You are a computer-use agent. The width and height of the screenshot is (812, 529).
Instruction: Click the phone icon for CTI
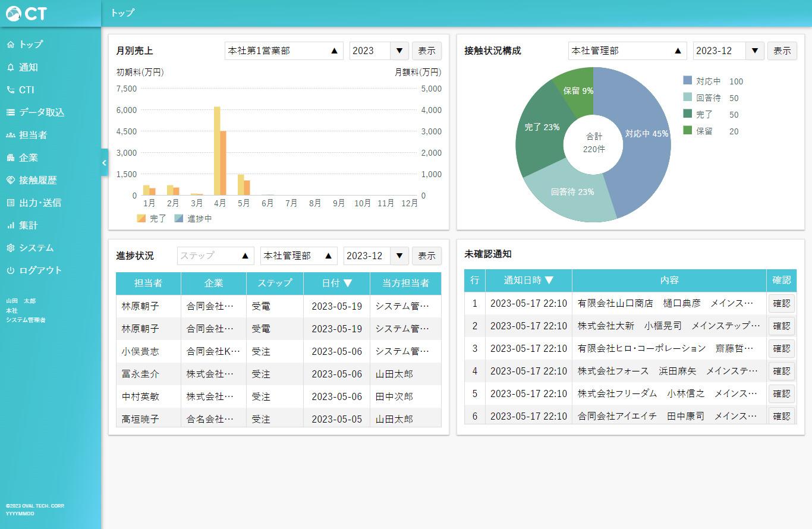click(x=10, y=90)
